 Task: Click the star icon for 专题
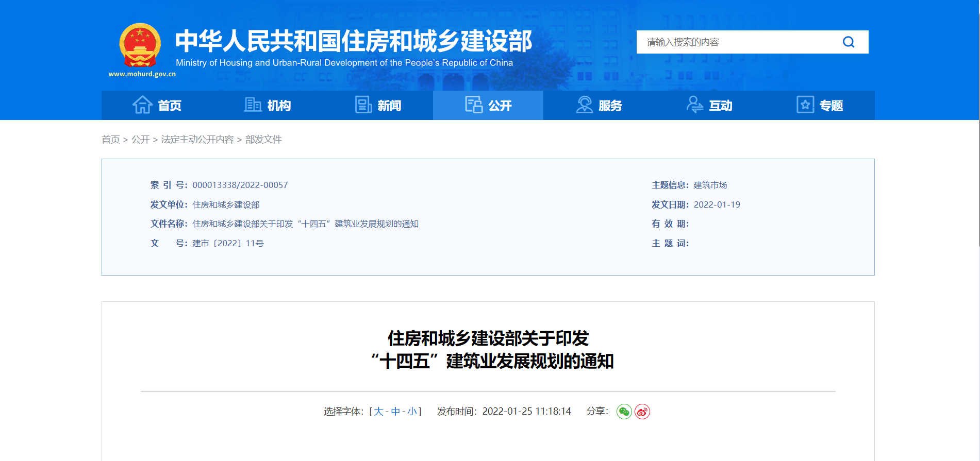pyautogui.click(x=805, y=105)
